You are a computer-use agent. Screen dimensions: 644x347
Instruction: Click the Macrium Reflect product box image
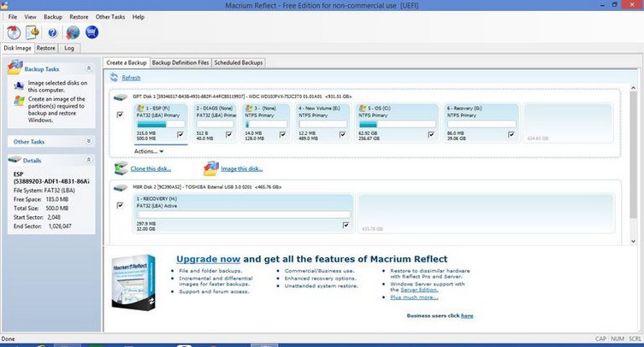pos(133,282)
